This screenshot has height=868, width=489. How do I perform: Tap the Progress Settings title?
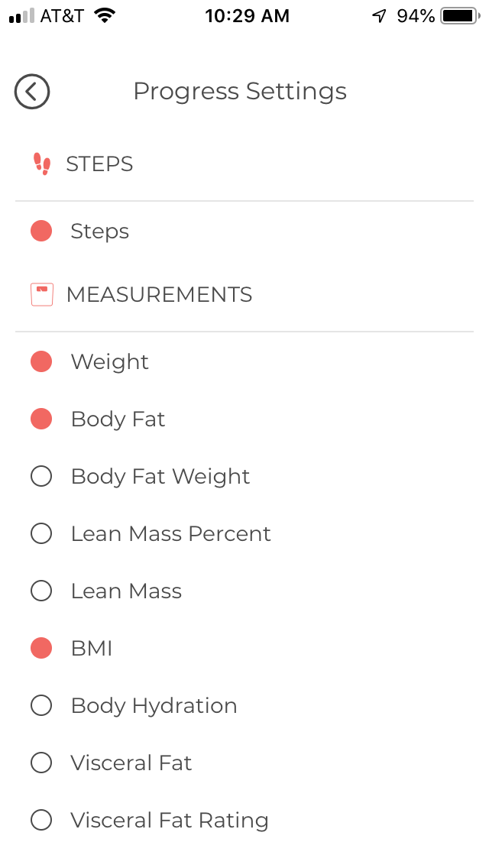(240, 92)
